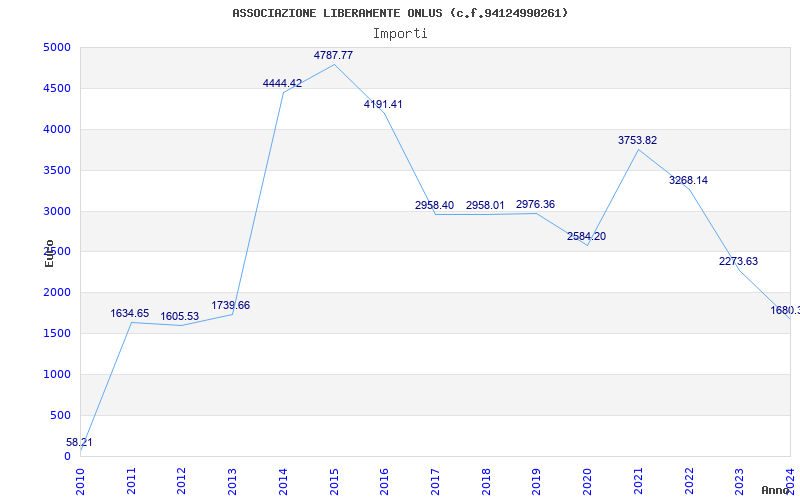800x500 pixels.
Task: Click the y-axis value 3500
Action: click(x=57, y=170)
